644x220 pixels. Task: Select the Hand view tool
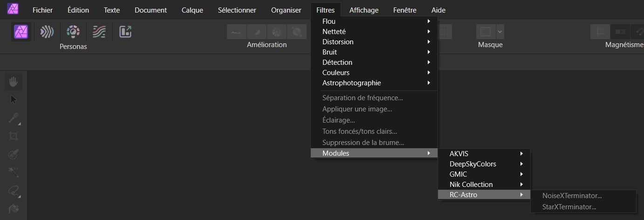[14, 82]
